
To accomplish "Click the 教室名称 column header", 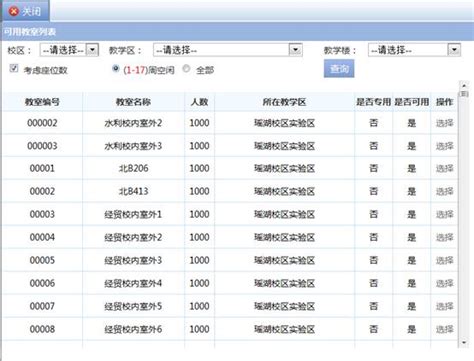I will (x=133, y=102).
